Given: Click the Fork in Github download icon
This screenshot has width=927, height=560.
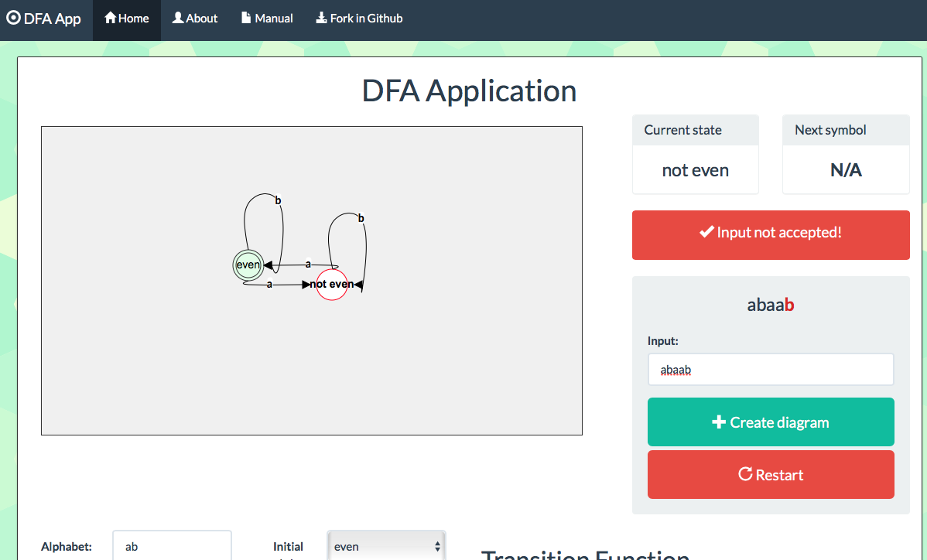Looking at the screenshot, I should 321,18.
